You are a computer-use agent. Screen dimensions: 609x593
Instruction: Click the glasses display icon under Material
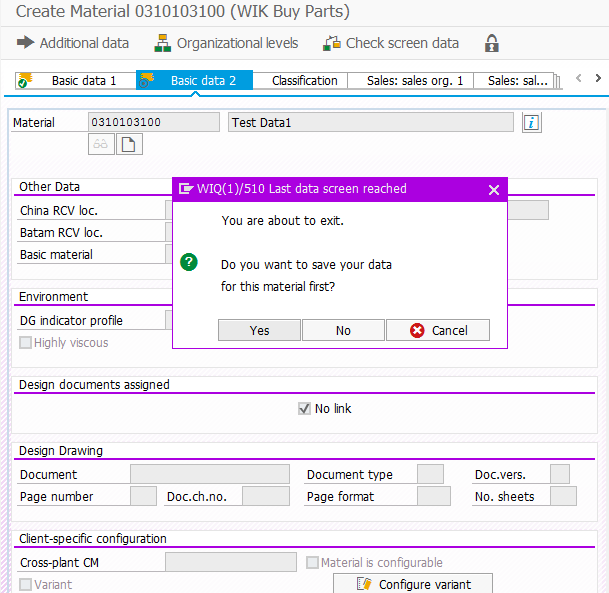pos(101,144)
